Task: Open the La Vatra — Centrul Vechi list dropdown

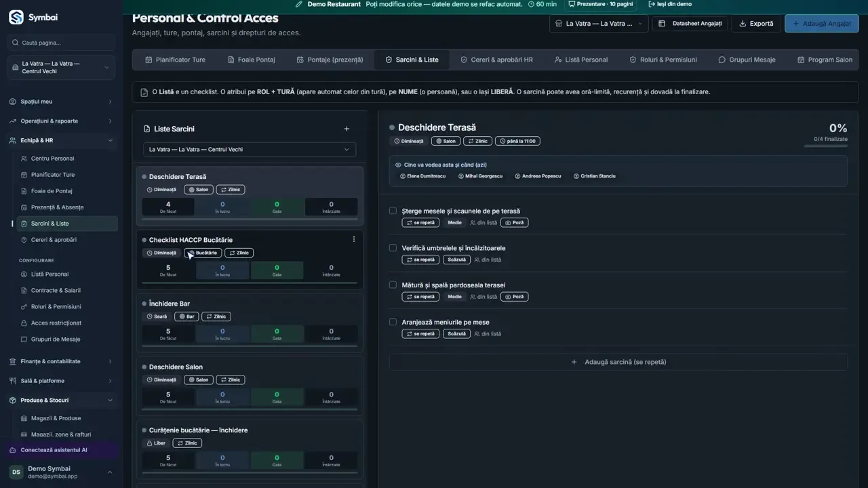Action: (x=250, y=149)
